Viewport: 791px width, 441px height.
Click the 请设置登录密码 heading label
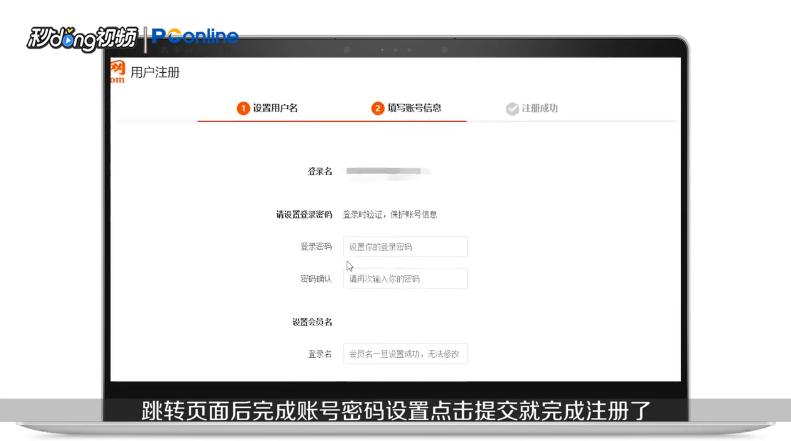304,214
